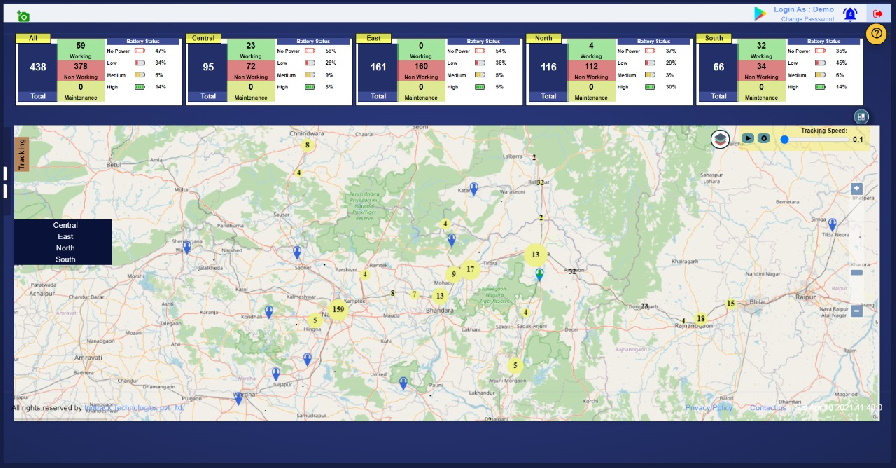Choose East from the region list
The width and height of the screenshot is (896, 468).
(x=65, y=237)
